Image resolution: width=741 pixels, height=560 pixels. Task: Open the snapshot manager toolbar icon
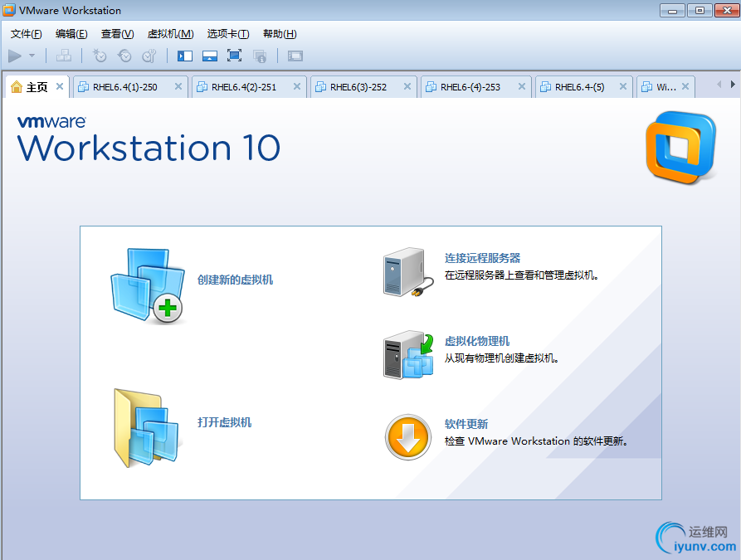[x=149, y=56]
